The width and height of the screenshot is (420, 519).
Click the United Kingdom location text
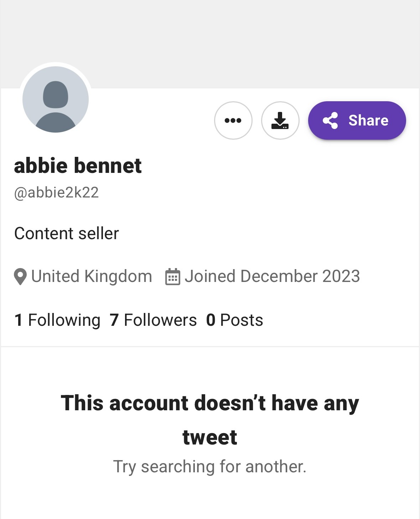(92, 276)
